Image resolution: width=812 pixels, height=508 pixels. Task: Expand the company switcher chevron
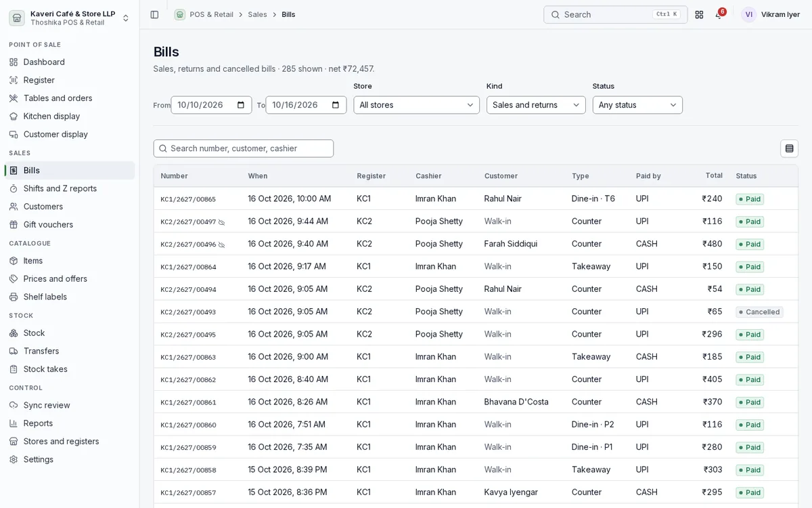click(126, 18)
